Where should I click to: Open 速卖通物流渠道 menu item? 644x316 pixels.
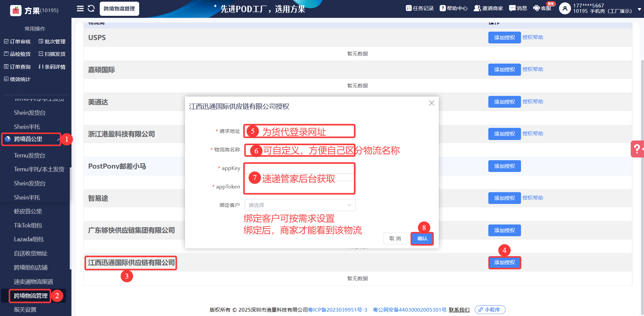(x=33, y=282)
